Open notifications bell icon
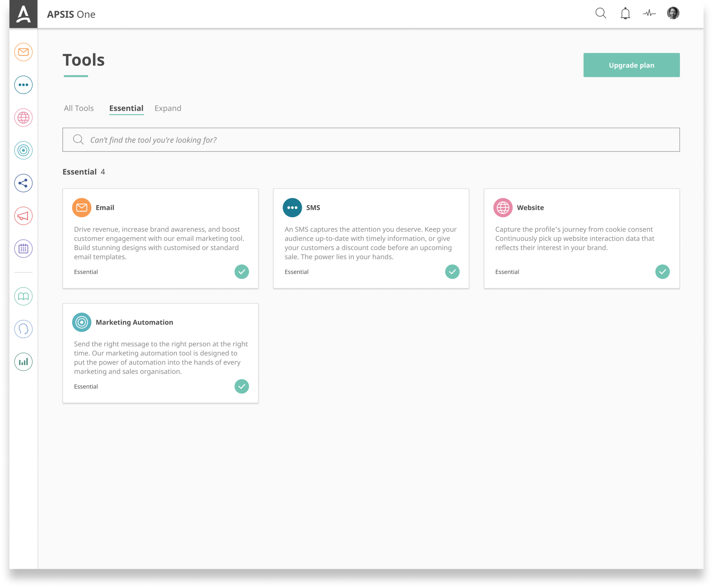Screen dimensions: 713x588 (625, 13)
